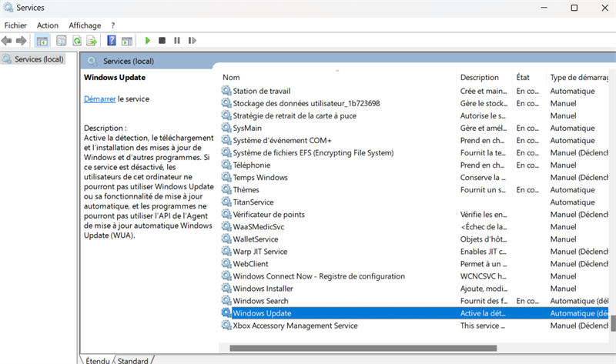Open the Properties toolbar icon
Screen dimensions: 616x364
62,41
